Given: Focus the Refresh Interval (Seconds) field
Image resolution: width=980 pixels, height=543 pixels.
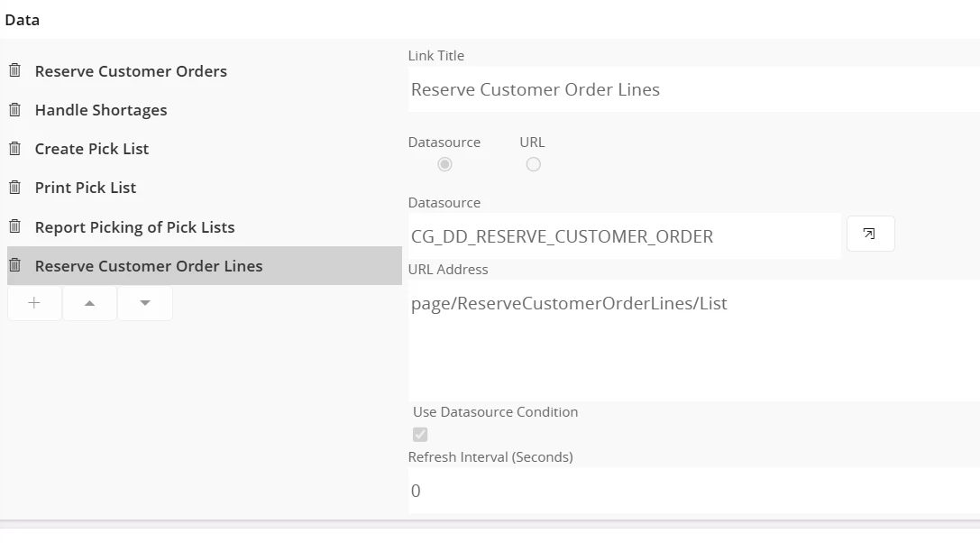Looking at the screenshot, I should pos(692,491).
